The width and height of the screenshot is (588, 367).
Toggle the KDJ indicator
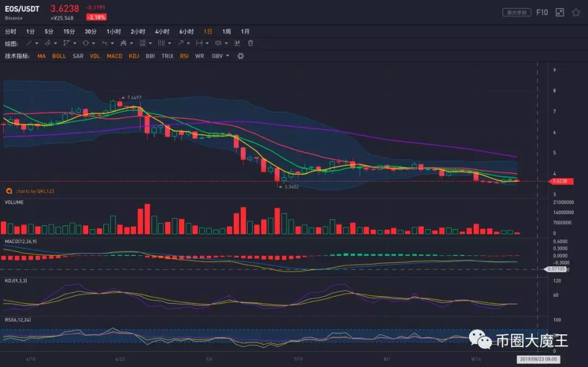(x=134, y=56)
